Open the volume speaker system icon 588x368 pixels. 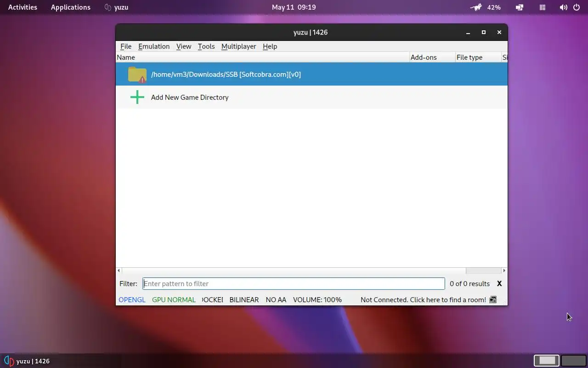tap(563, 7)
